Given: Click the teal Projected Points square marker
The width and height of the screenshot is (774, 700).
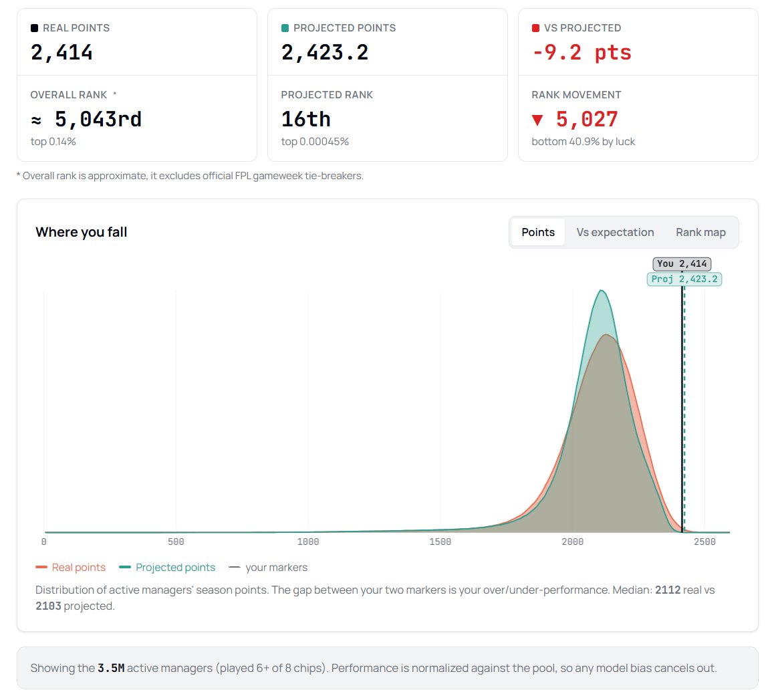Looking at the screenshot, I should 285,28.
